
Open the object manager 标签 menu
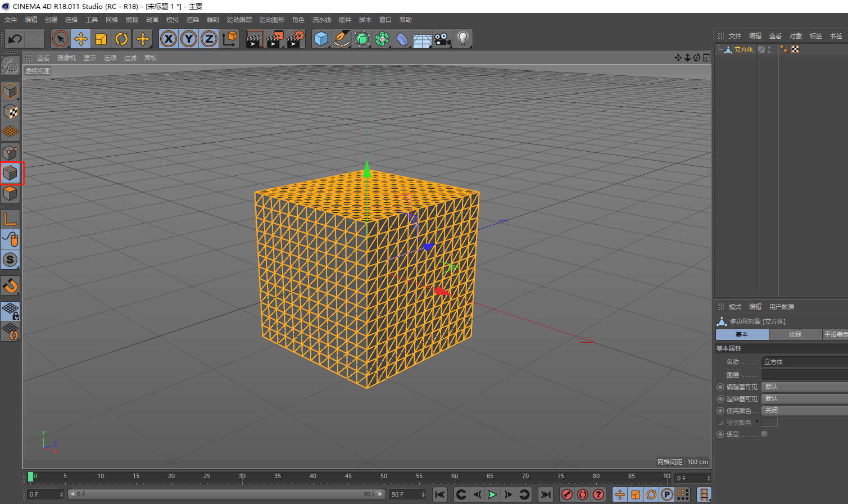coord(816,36)
